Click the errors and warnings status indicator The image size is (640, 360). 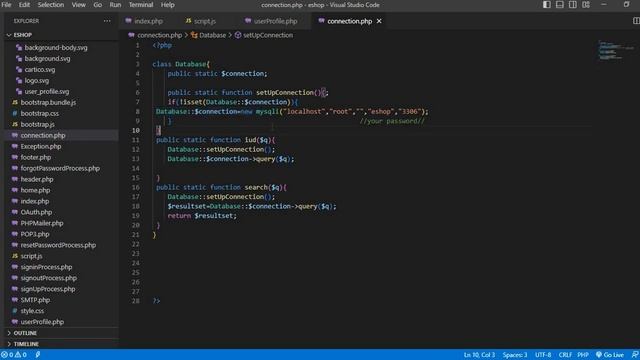[x=14, y=355]
